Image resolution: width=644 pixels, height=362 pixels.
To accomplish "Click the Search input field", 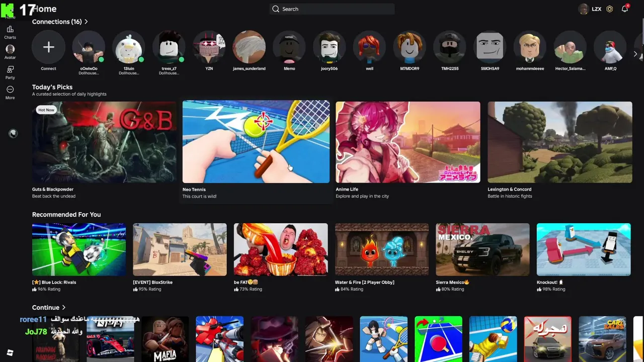I will coord(332,9).
